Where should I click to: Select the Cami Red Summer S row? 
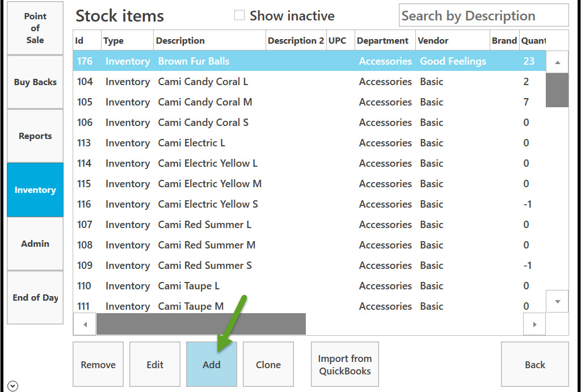point(309,265)
